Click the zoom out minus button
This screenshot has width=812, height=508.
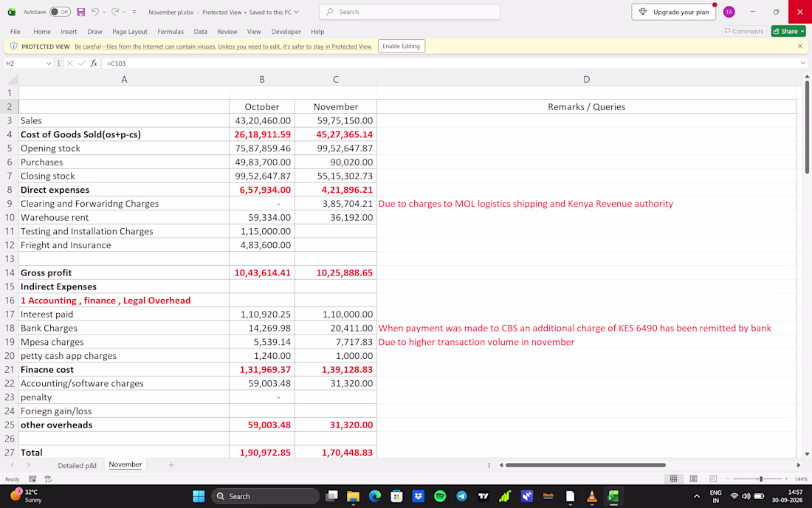coord(728,479)
